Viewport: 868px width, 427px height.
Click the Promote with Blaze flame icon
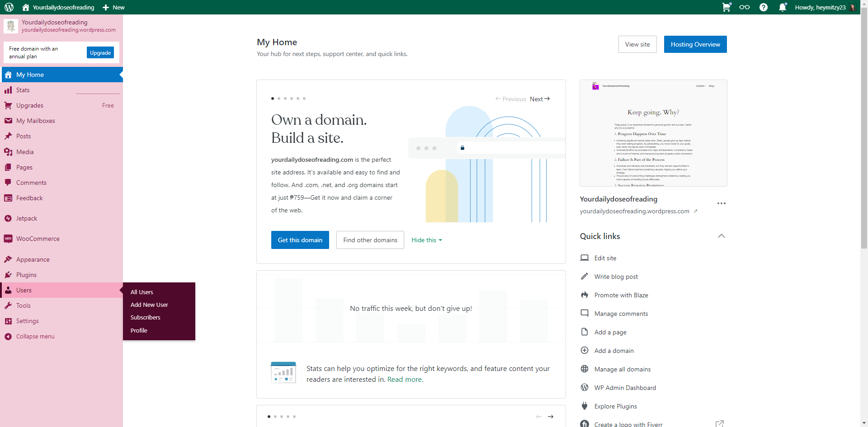(x=585, y=295)
